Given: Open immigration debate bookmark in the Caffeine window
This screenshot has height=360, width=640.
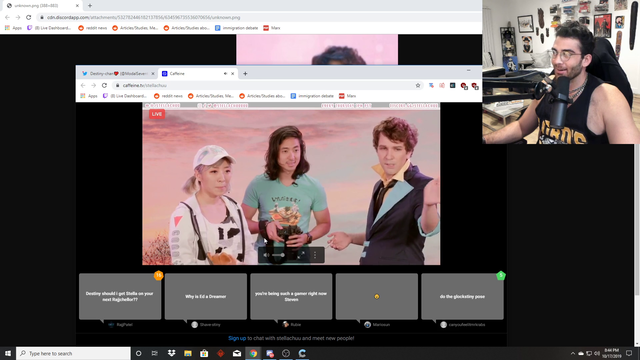Looking at the screenshot, I should (x=312, y=96).
